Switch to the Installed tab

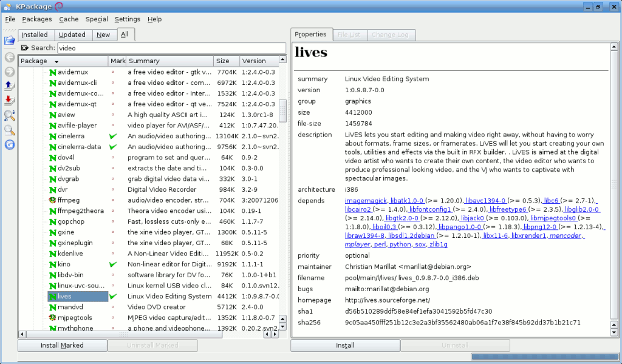(x=36, y=35)
